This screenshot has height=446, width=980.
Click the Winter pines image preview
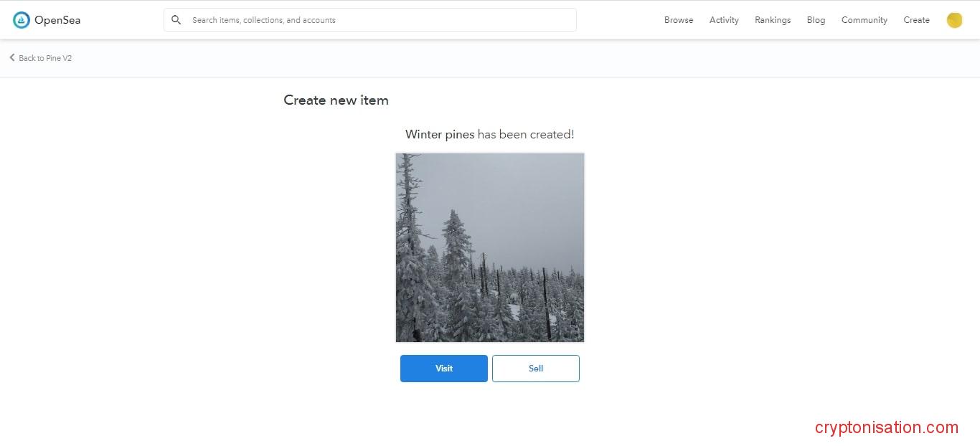(490, 247)
